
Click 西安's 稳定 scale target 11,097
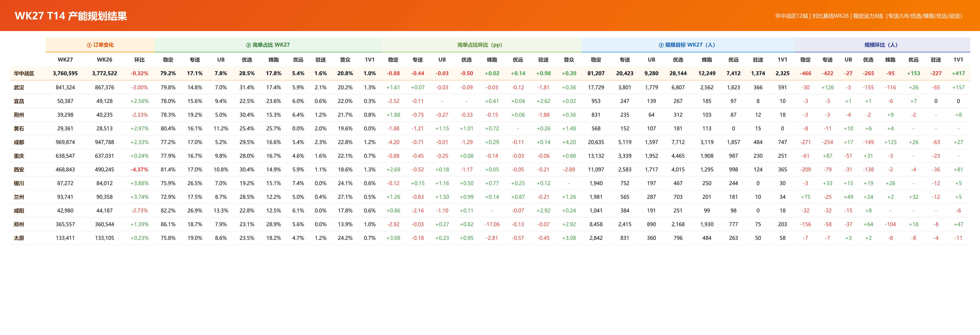[x=596, y=170]
